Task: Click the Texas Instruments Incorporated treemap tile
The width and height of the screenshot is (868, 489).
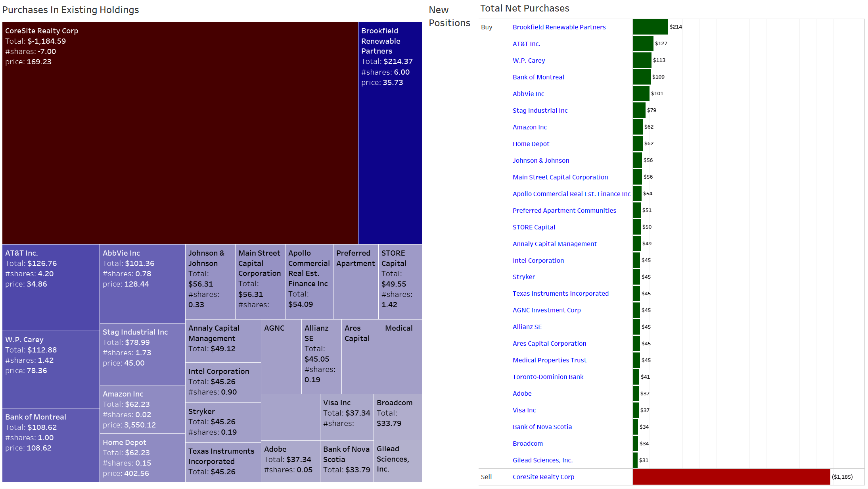Action: coord(223,462)
